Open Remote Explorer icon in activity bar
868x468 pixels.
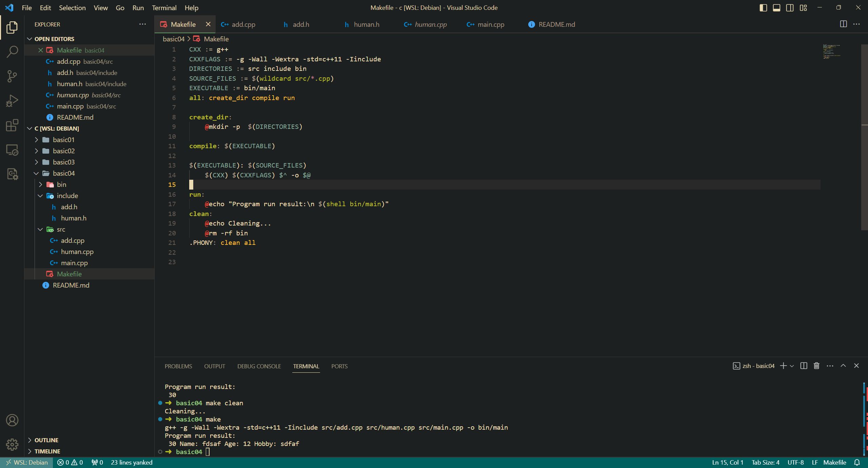pos(12,150)
